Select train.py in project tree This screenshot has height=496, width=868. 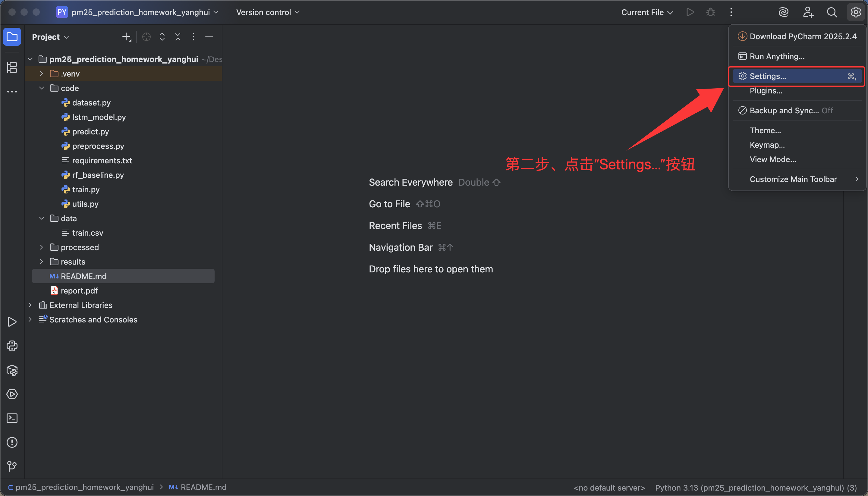pyautogui.click(x=86, y=190)
